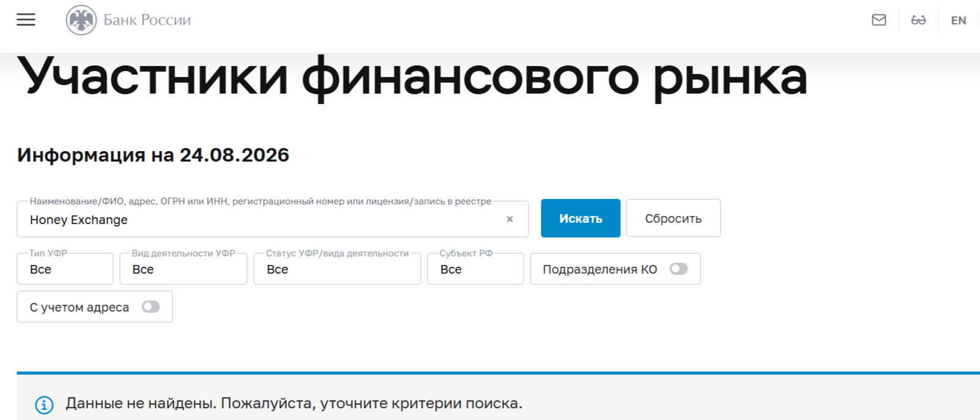Click the Данные не найдены message text

click(x=294, y=403)
